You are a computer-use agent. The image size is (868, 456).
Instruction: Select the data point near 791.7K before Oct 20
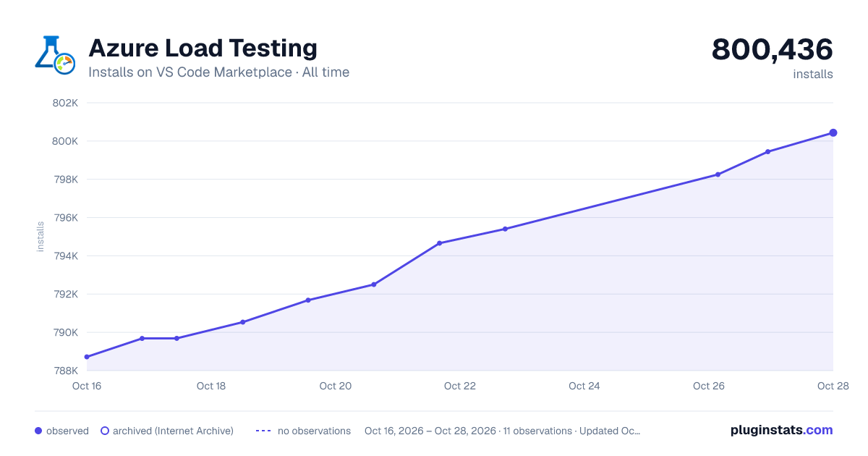[308, 300]
